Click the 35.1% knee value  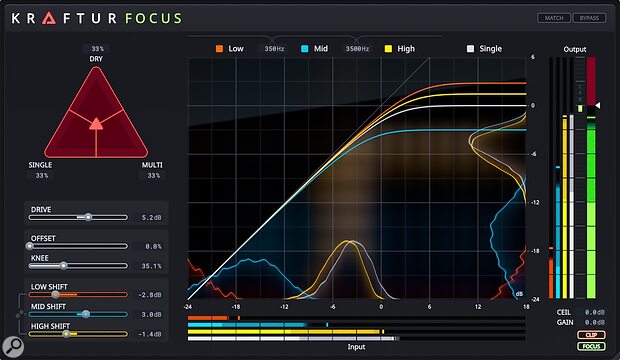(151, 266)
